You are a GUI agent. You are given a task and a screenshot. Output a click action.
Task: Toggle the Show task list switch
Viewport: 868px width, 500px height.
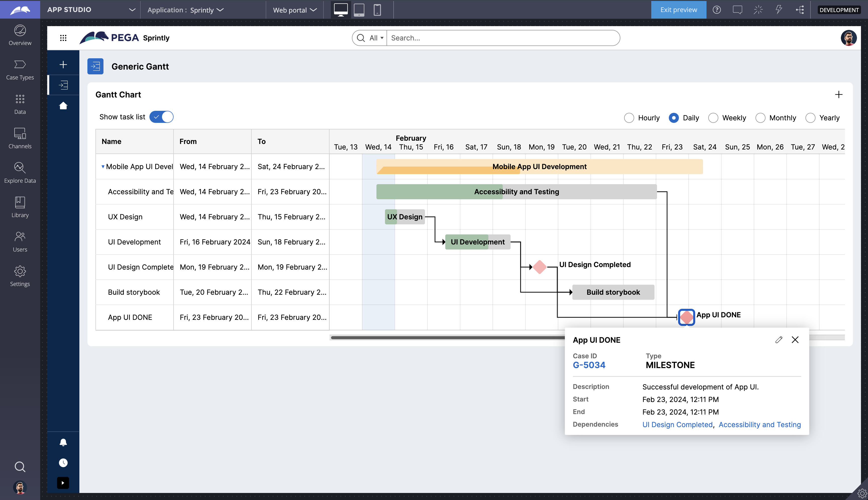point(161,117)
